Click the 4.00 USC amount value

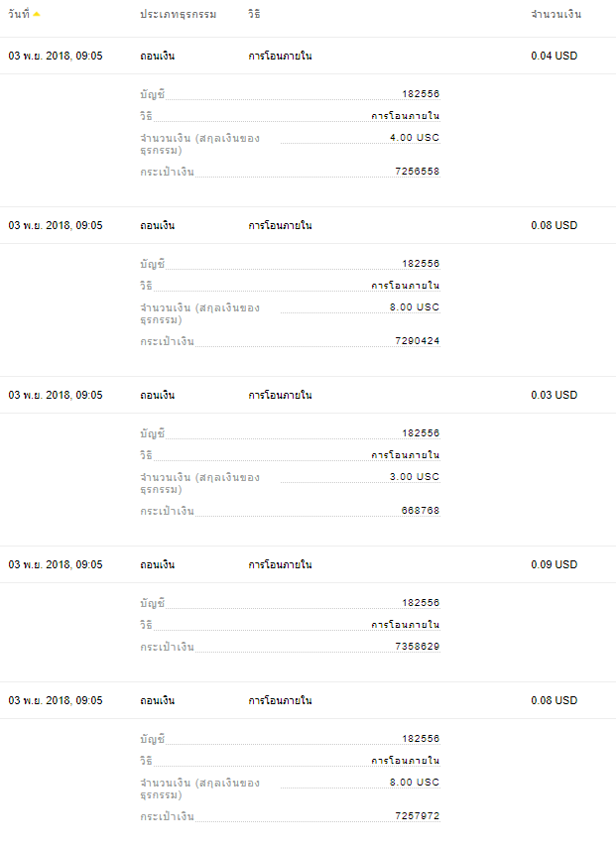tap(415, 138)
